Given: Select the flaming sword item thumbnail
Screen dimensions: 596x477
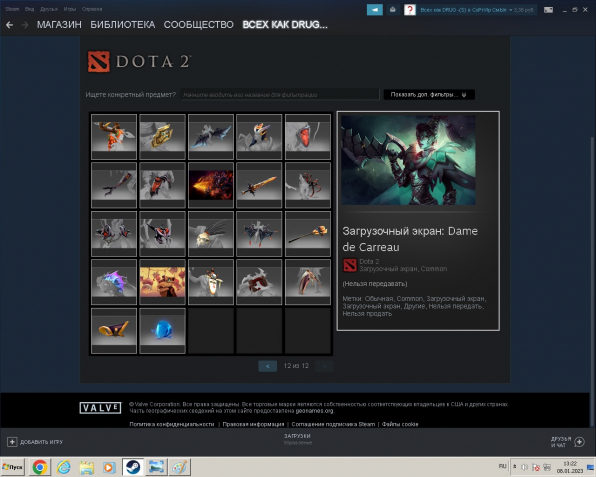Looking at the screenshot, I should coord(259,185).
